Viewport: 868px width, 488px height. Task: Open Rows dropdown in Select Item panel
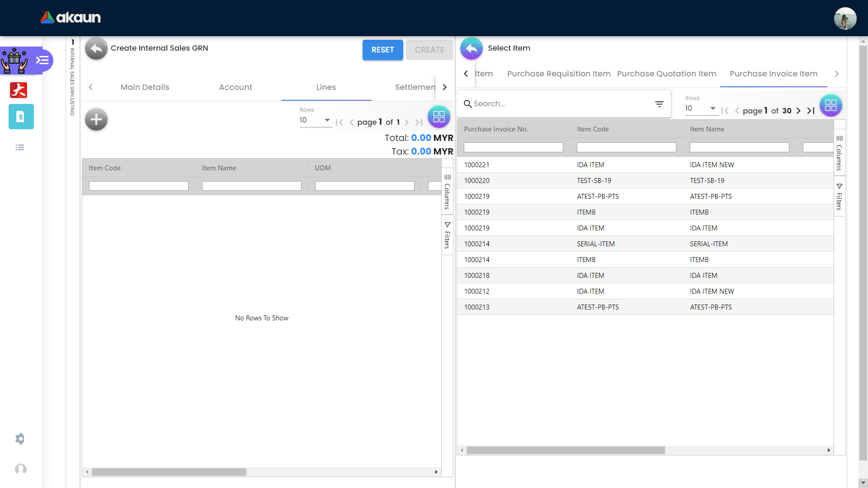(x=701, y=108)
